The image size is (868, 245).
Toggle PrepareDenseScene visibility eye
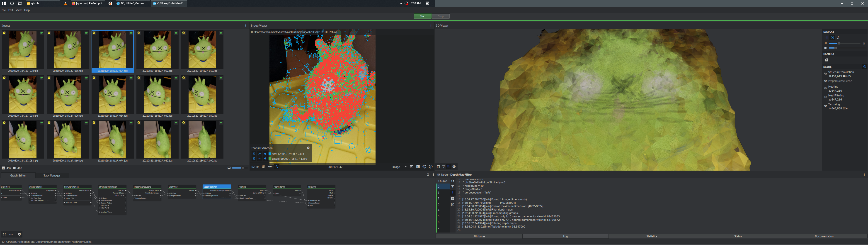pos(826,81)
